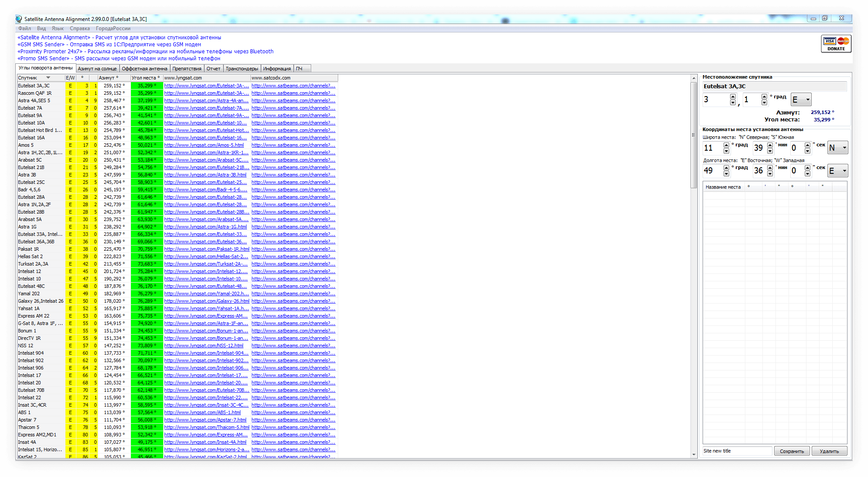The image size is (868, 477).
Task: Click the Сохранить button
Action: click(x=792, y=451)
